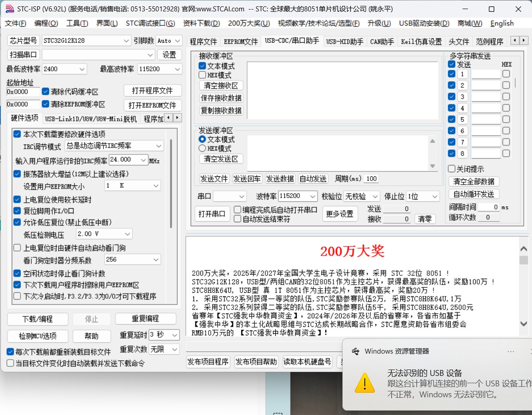The image size is (532, 415).
Task: Select 文本模式 radio in the send buffer
Action: pyautogui.click(x=202, y=139)
